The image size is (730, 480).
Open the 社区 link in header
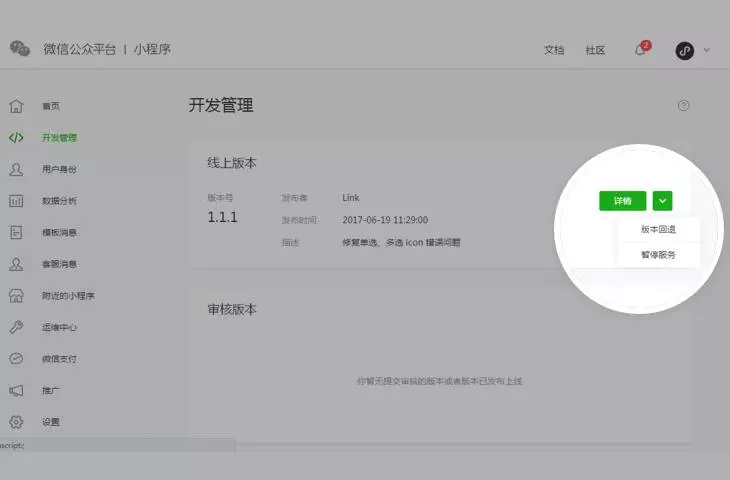click(595, 50)
